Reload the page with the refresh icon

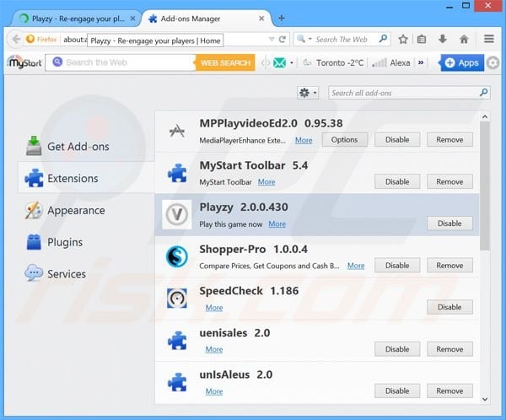(283, 40)
